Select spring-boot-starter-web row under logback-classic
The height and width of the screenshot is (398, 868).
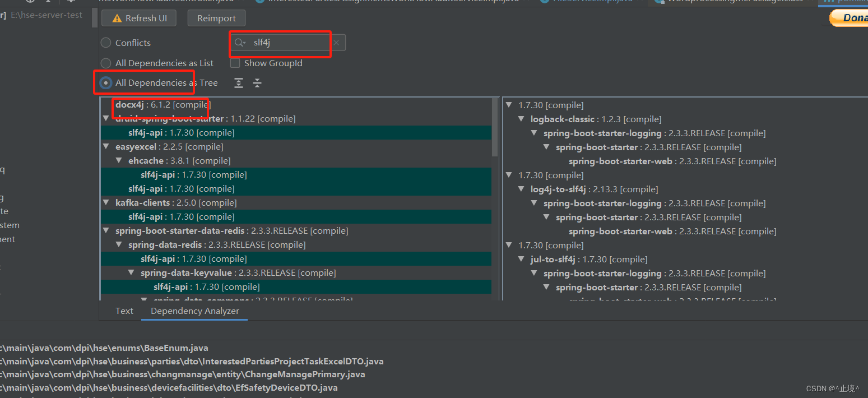672,161
